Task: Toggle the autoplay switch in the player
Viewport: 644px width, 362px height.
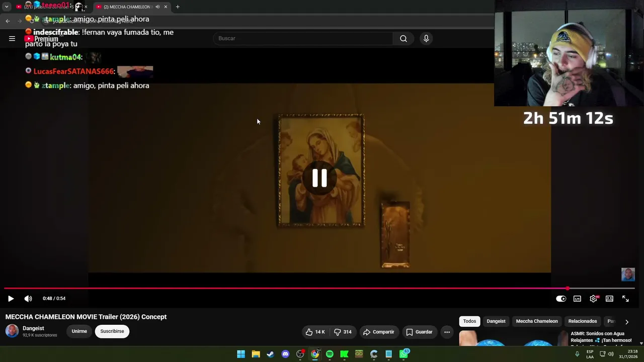Action: [x=561, y=299]
